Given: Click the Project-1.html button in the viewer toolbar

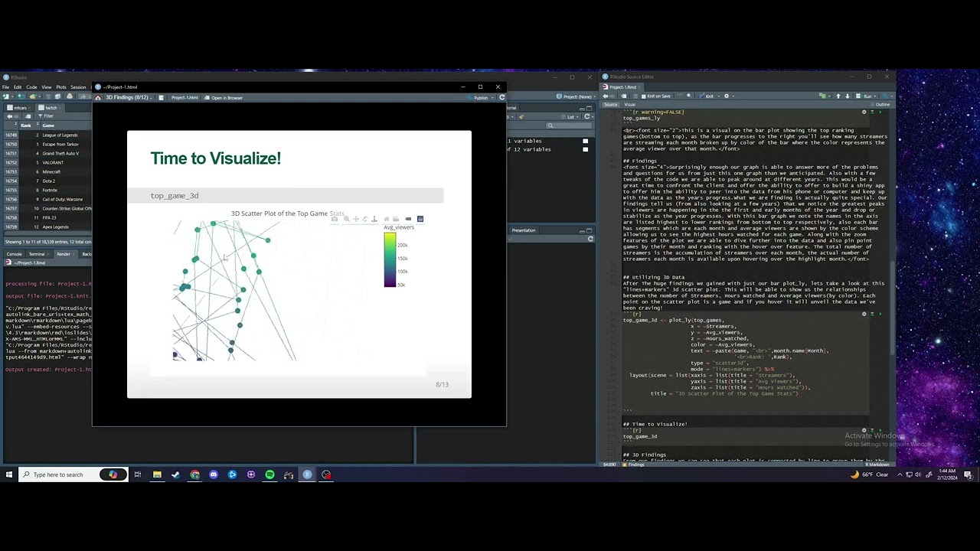Looking at the screenshot, I should [x=185, y=98].
